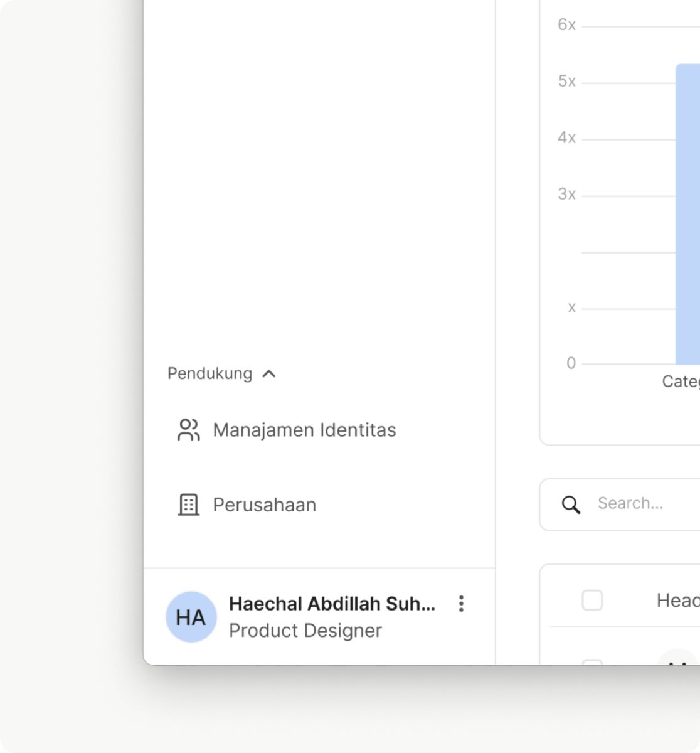Select the Category label under the chart bar

[x=681, y=382]
